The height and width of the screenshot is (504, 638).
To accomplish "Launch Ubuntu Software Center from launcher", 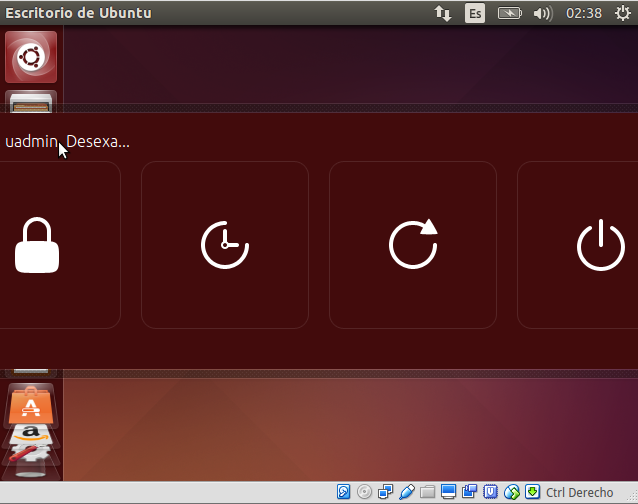I will coord(31,405).
